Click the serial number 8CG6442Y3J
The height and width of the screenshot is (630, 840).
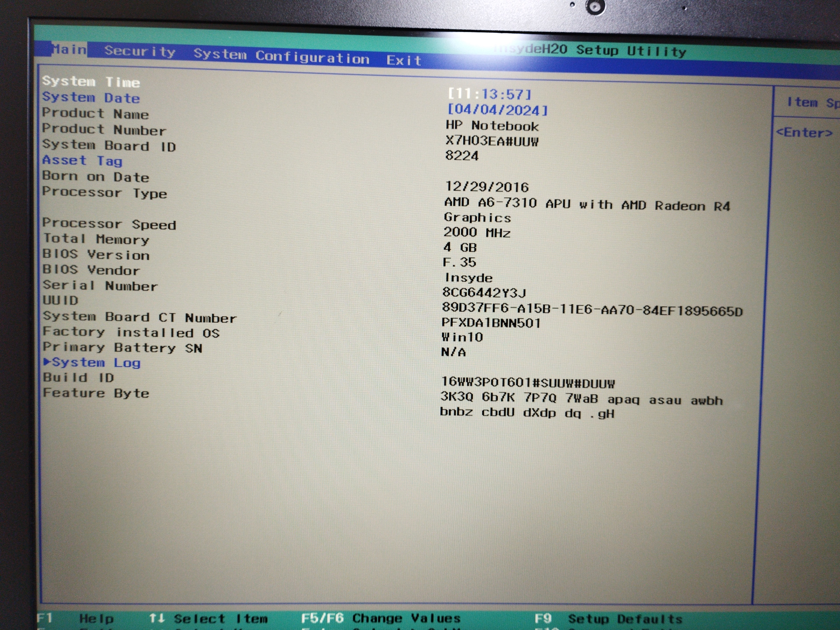(484, 292)
